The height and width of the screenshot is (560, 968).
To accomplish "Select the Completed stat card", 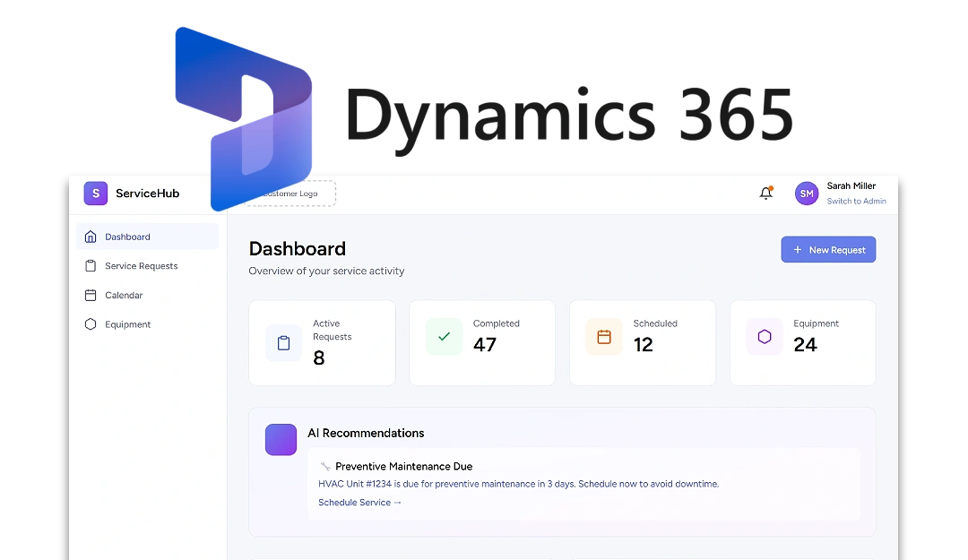I will pyautogui.click(x=482, y=342).
